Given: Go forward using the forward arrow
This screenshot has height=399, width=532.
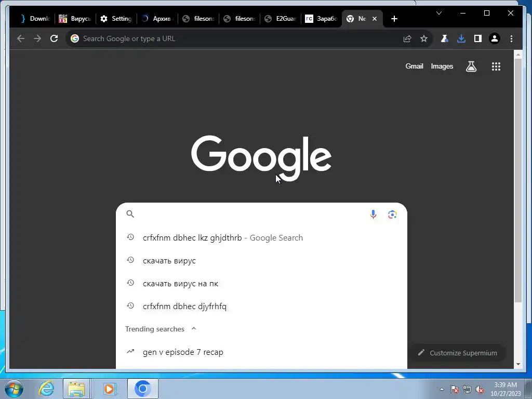Looking at the screenshot, I should [x=37, y=38].
